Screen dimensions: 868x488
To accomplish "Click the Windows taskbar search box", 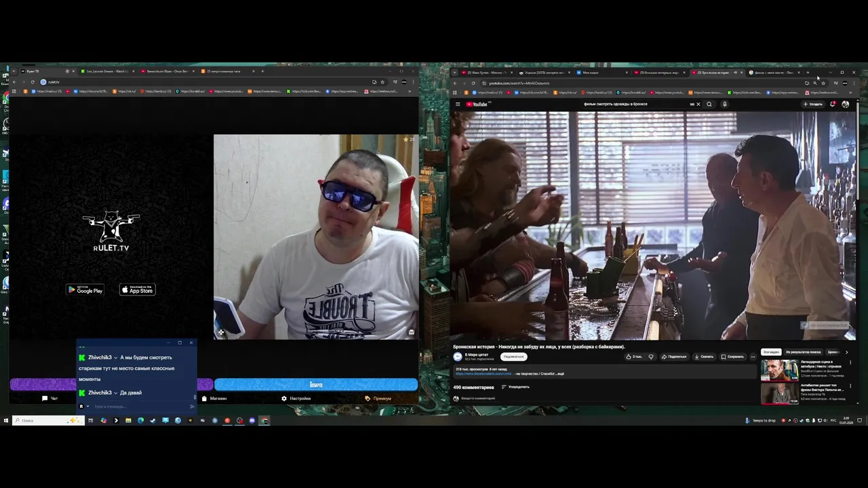I will pos(48,420).
